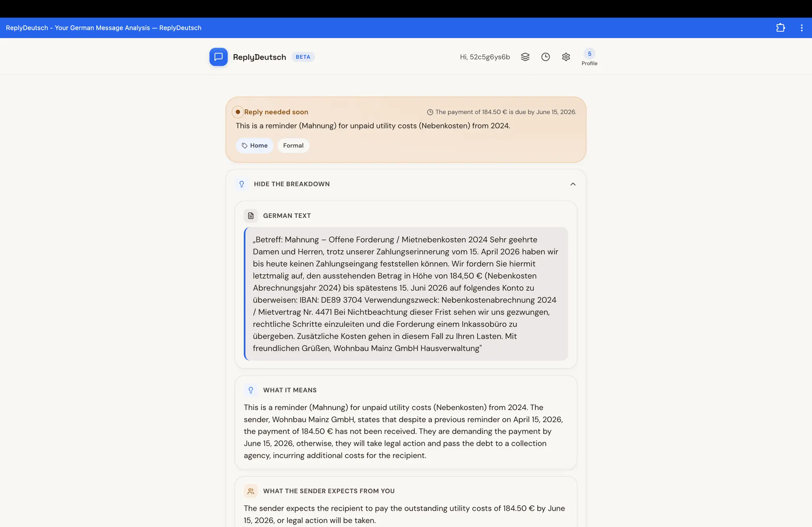This screenshot has width=812, height=527.
Task: Open the Profile badge showing 5
Action: [590, 57]
